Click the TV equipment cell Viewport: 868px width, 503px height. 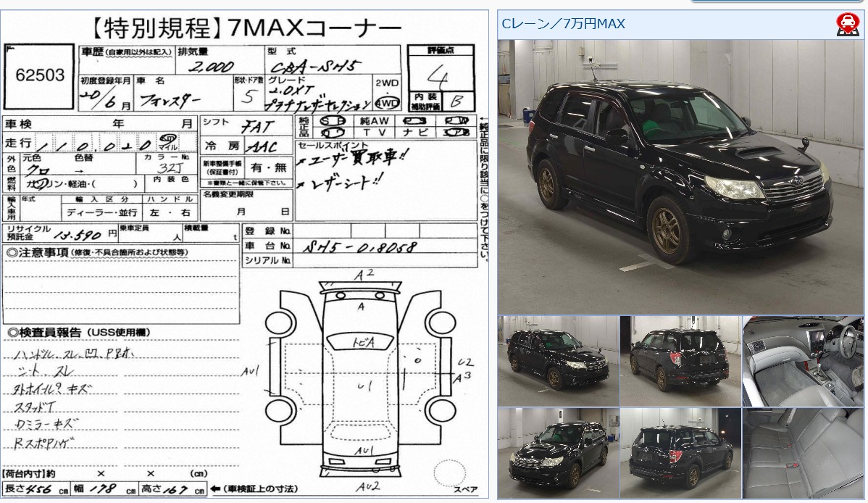click(x=374, y=132)
